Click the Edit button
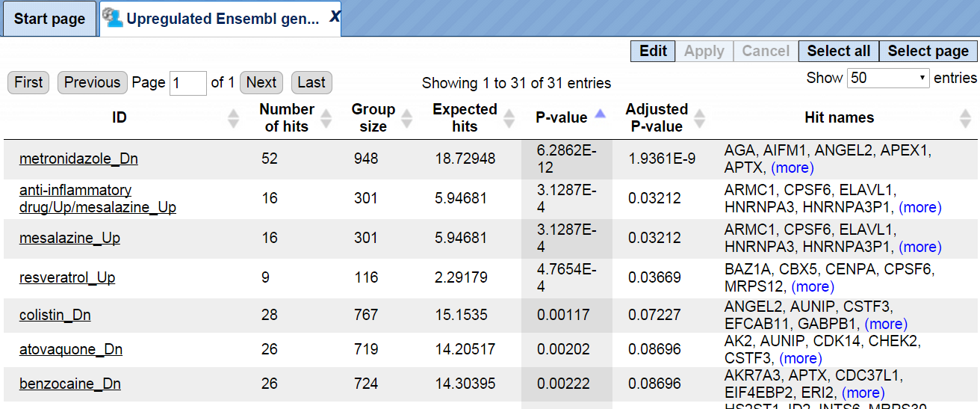 653,51
